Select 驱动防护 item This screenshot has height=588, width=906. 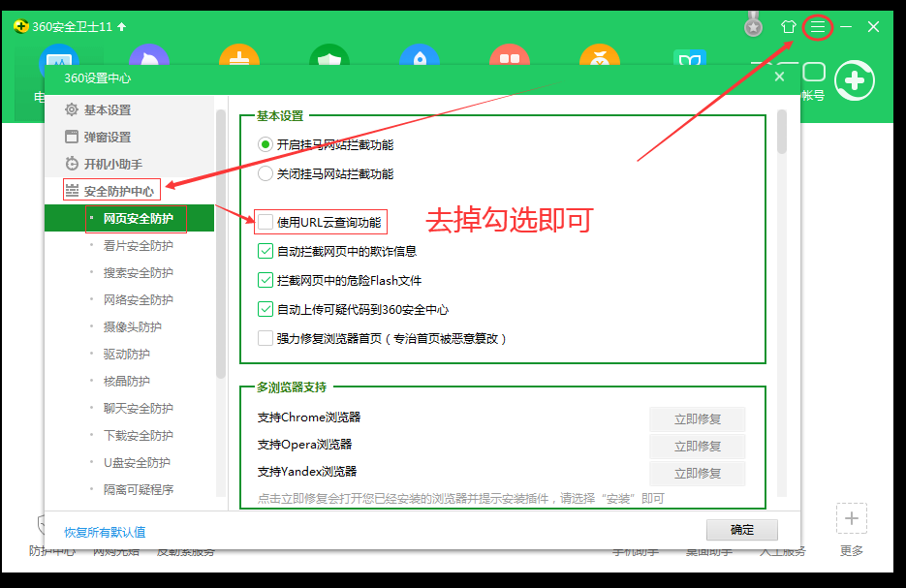(127, 355)
